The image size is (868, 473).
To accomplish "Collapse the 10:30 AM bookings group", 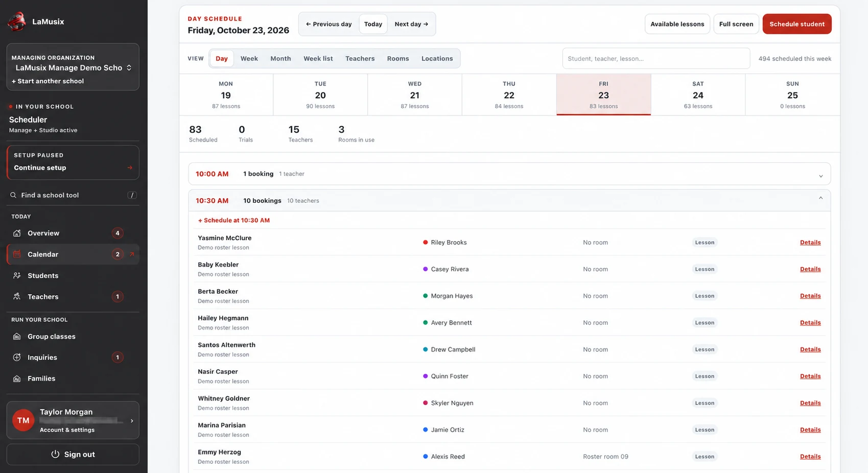I will click(x=509, y=201).
